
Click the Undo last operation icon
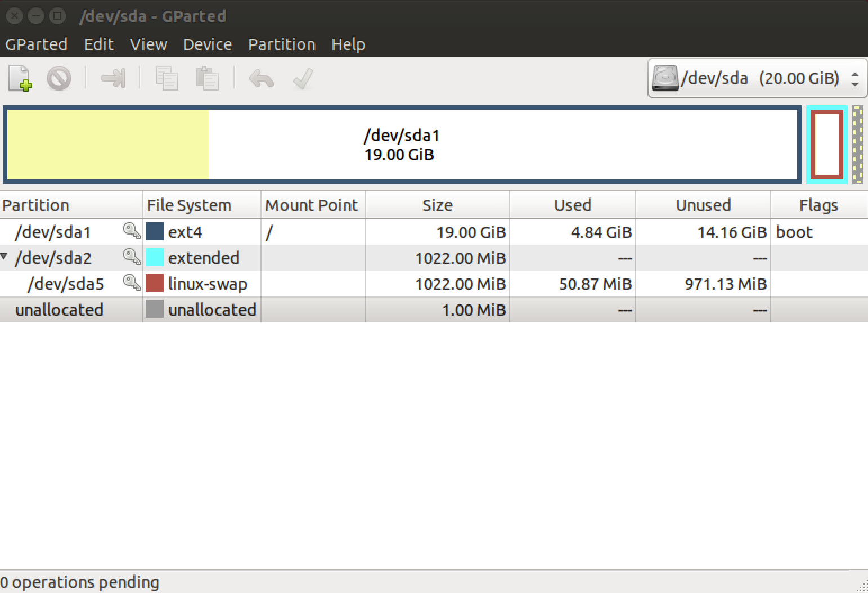coord(262,78)
